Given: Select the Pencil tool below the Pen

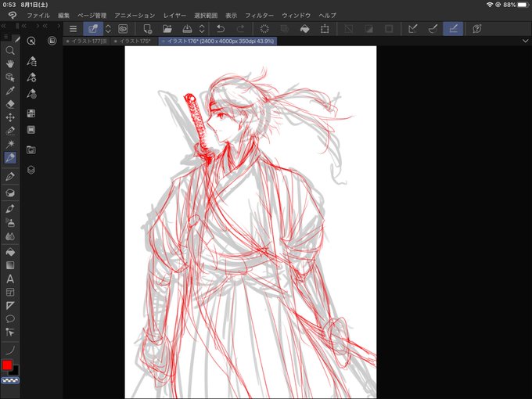Looking at the screenshot, I should point(10,177).
